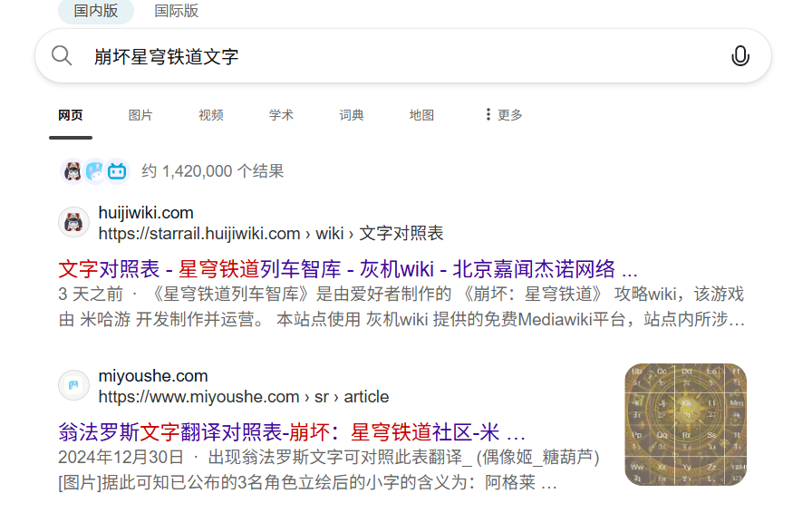Open the 翁法罗斯文字翻译对照表 result link

(x=292, y=432)
